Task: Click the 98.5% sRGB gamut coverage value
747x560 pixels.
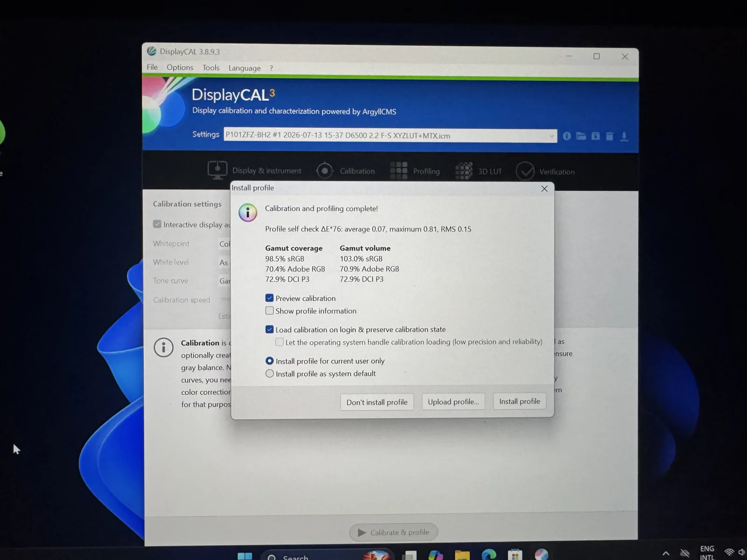Action: (285, 259)
